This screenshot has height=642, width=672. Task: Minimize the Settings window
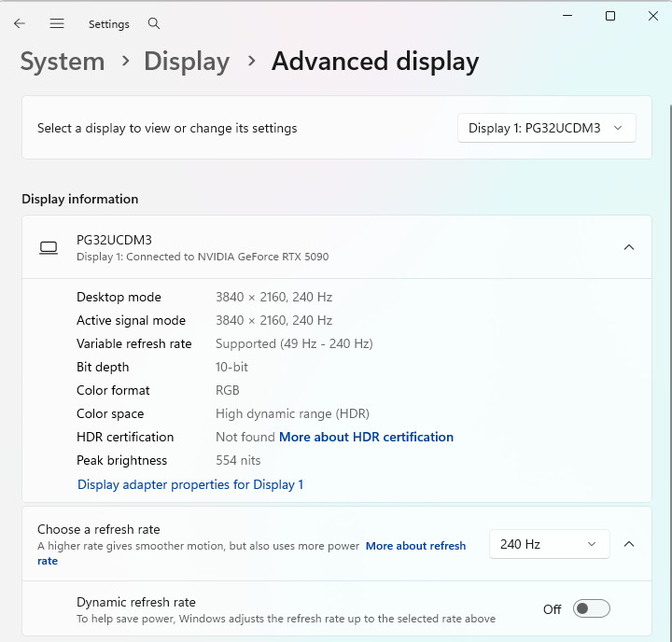click(x=567, y=16)
